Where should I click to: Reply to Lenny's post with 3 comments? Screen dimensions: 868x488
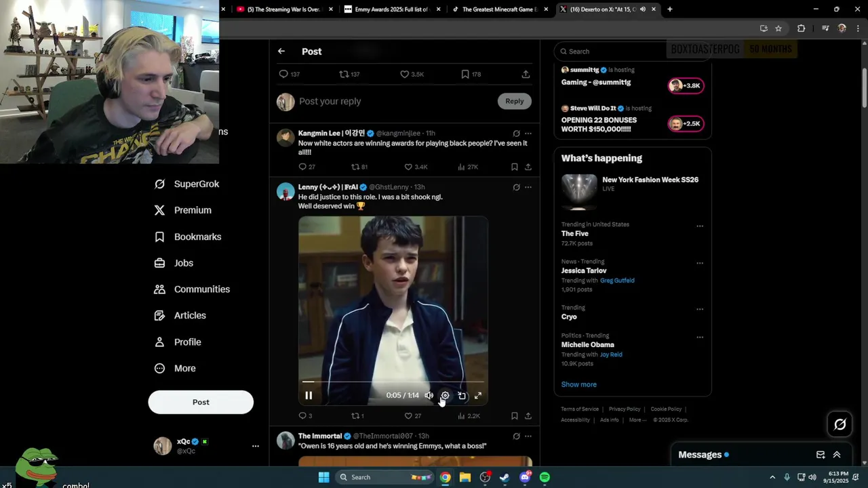click(x=305, y=415)
